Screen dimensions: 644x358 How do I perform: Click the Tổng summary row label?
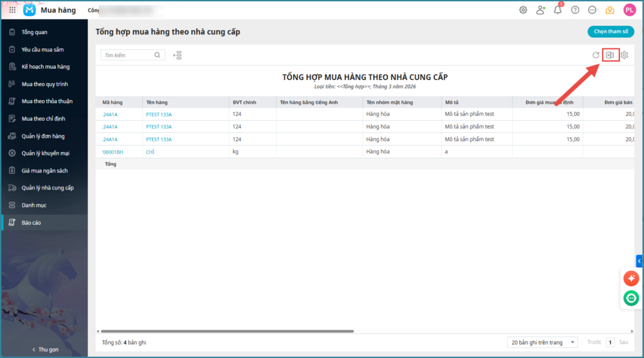click(x=111, y=164)
